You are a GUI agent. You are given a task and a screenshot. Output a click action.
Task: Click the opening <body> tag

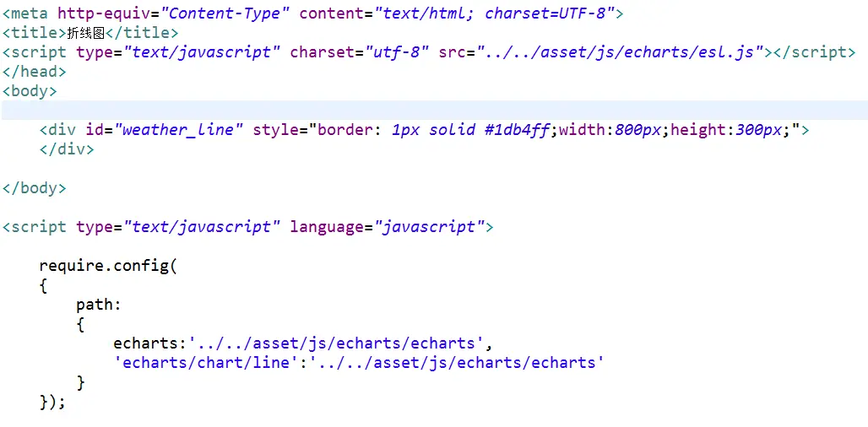tap(30, 91)
